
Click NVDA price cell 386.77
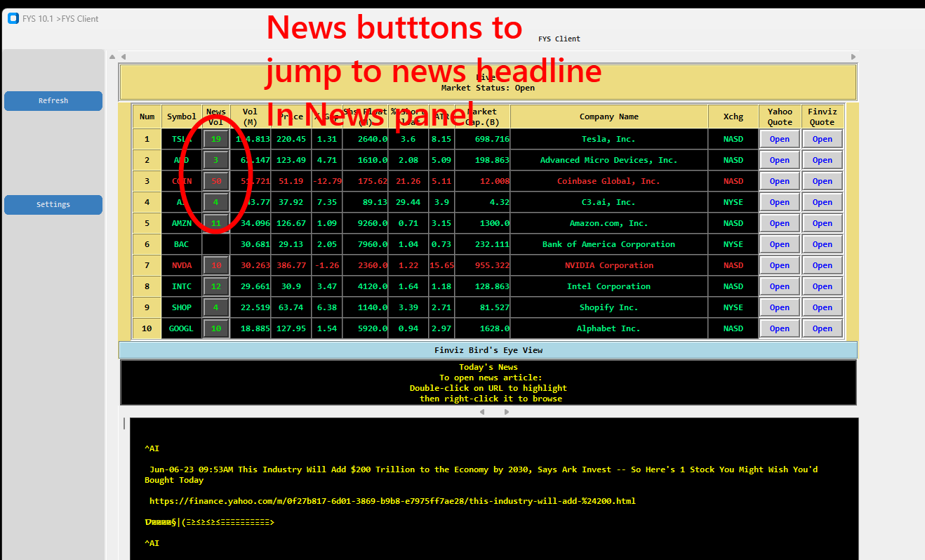pyautogui.click(x=291, y=265)
